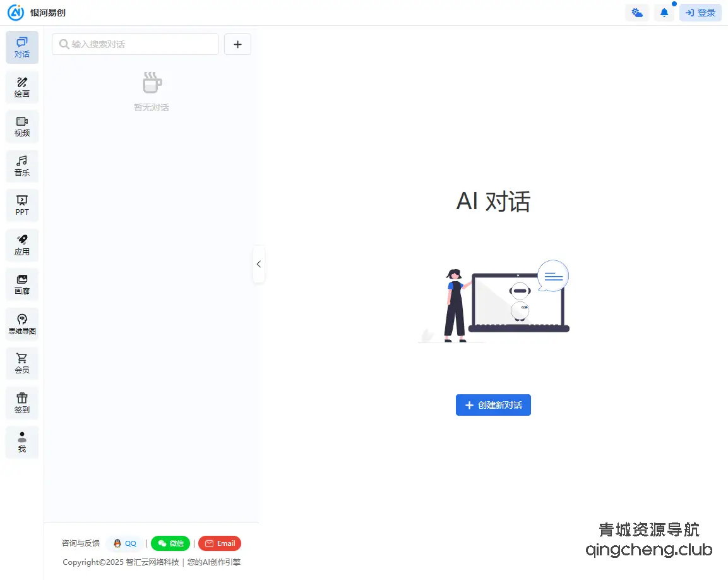The image size is (728, 580).
Task: Browse the 画廊 (gallery) section
Action: click(21, 284)
